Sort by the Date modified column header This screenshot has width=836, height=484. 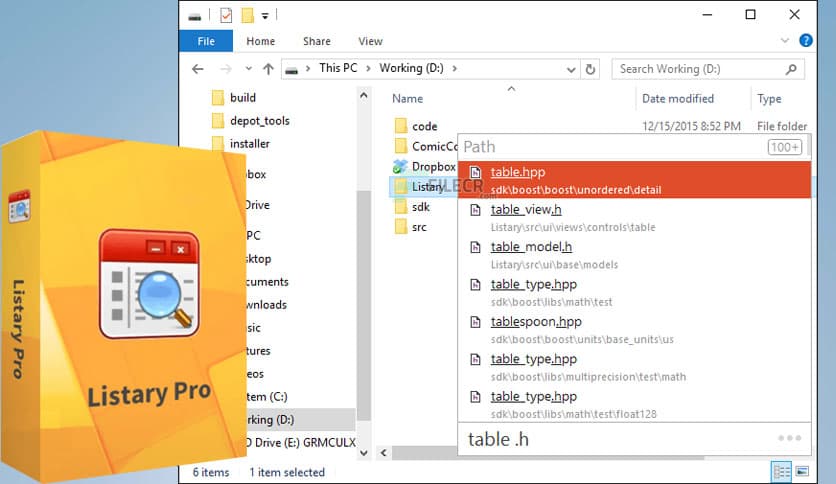(x=678, y=99)
